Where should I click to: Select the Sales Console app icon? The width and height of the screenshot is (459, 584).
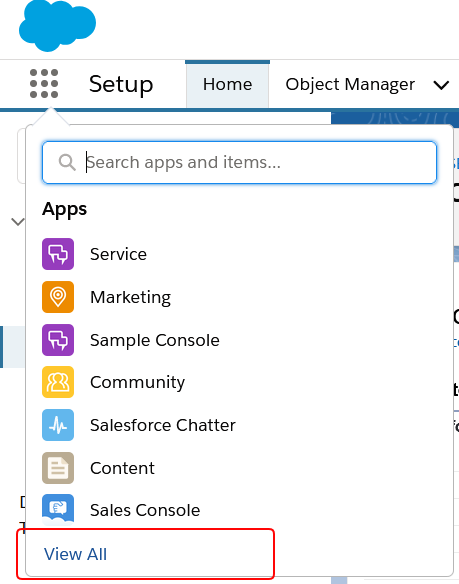point(58,510)
